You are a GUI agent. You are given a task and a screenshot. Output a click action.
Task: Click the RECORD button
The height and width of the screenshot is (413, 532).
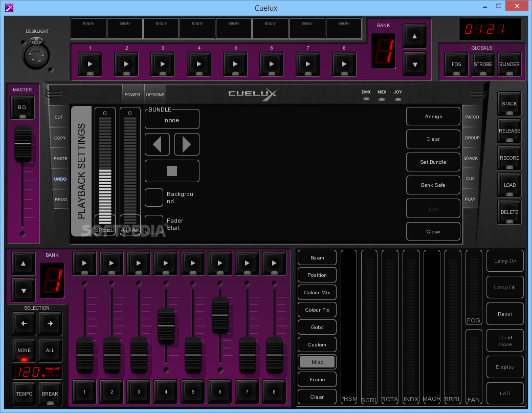509,158
